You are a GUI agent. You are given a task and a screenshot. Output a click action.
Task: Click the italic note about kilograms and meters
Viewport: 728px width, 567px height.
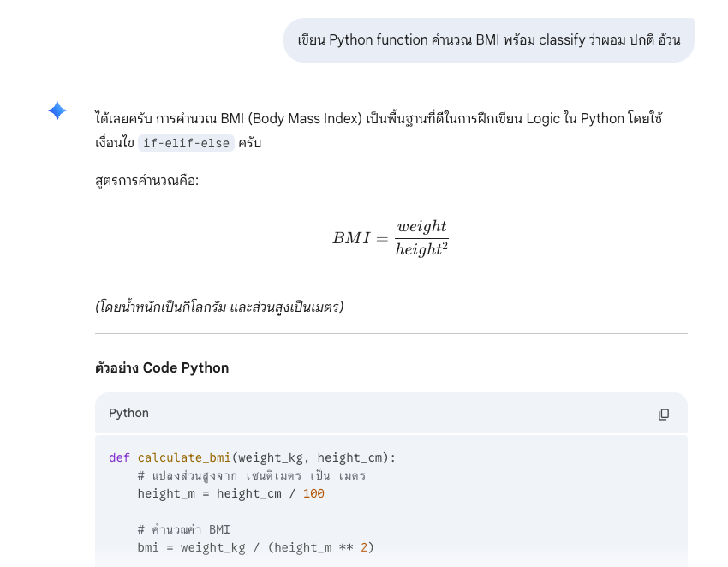tap(219, 307)
